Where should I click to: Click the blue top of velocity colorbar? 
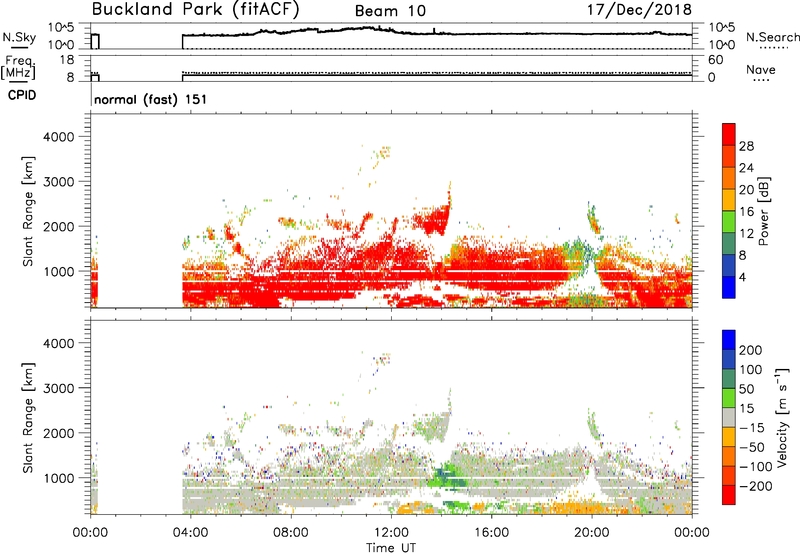pos(729,340)
